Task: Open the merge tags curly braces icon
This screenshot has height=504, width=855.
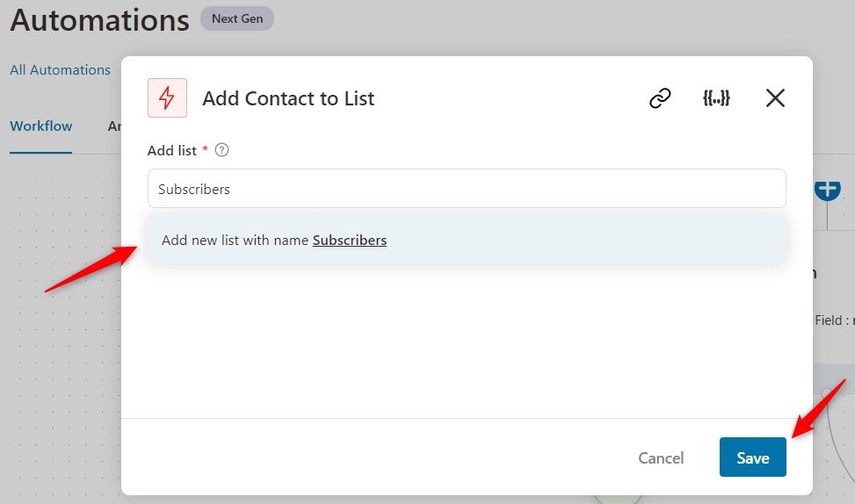Action: point(716,98)
